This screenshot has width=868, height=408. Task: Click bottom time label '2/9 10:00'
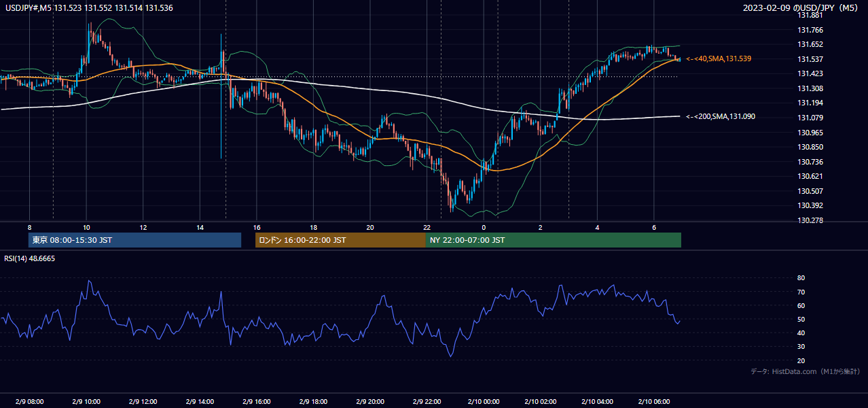click(x=86, y=401)
